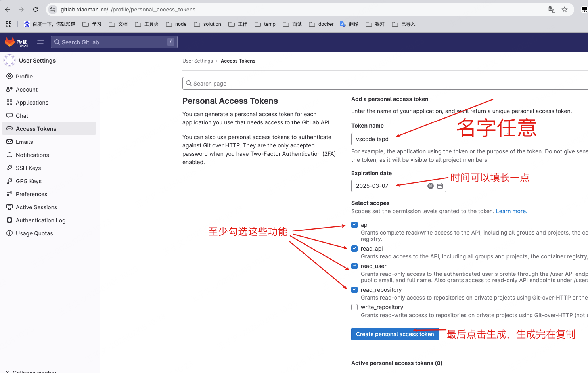The height and width of the screenshot is (373, 588).
Task: Uncheck the read_api scope checkbox
Action: 354,249
